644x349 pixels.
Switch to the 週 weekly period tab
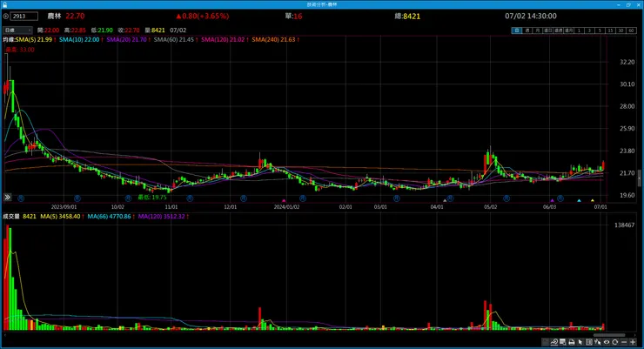click(x=527, y=30)
